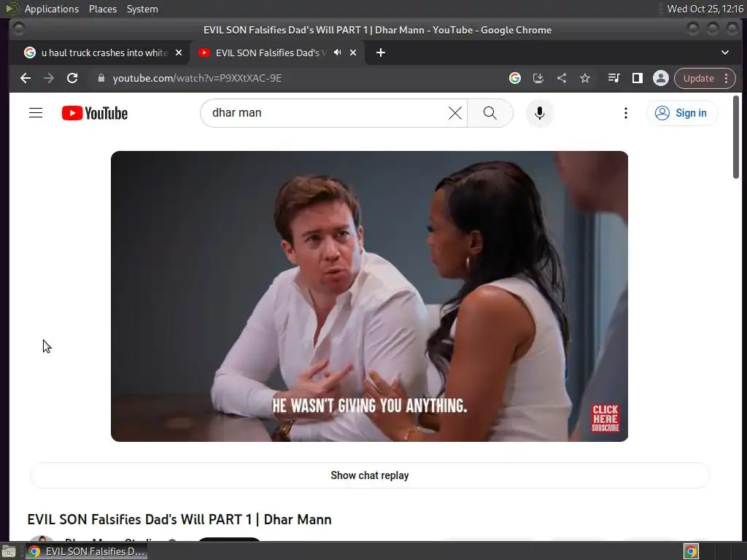747x560 pixels.
Task: Close the EVIL SON YouTube tab
Action: point(353,52)
